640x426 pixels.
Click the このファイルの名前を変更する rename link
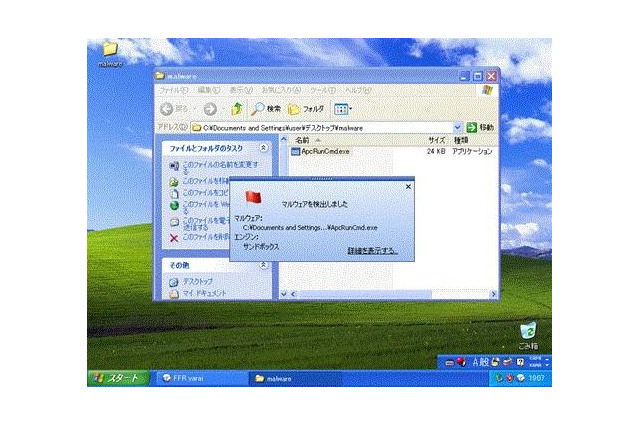tap(220, 167)
